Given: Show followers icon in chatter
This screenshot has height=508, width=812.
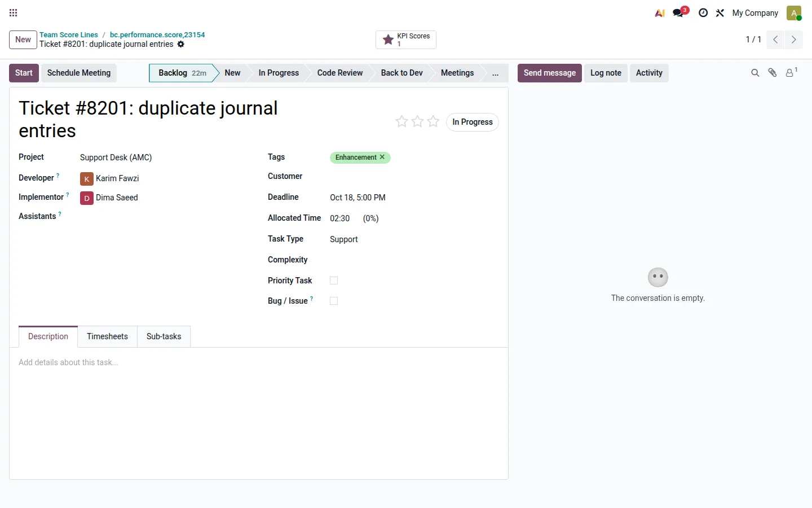Looking at the screenshot, I should (x=791, y=72).
